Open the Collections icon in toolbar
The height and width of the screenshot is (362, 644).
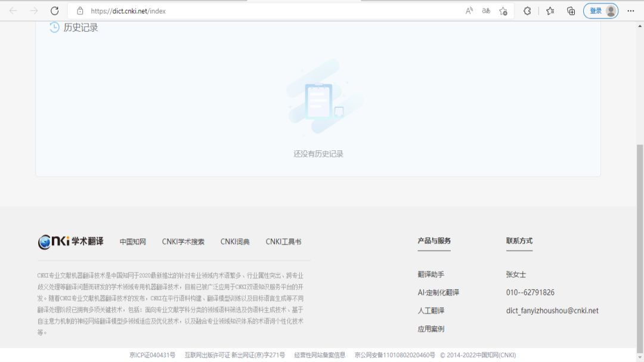point(571,11)
